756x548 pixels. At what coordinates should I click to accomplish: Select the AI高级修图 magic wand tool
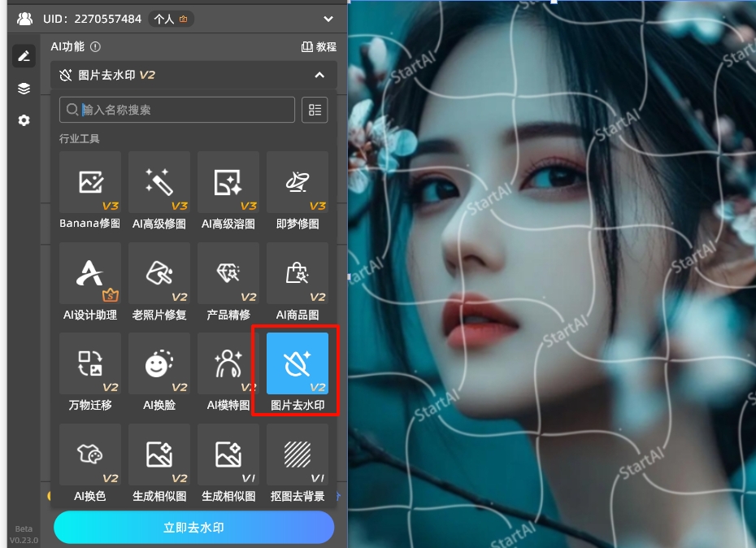(159, 183)
